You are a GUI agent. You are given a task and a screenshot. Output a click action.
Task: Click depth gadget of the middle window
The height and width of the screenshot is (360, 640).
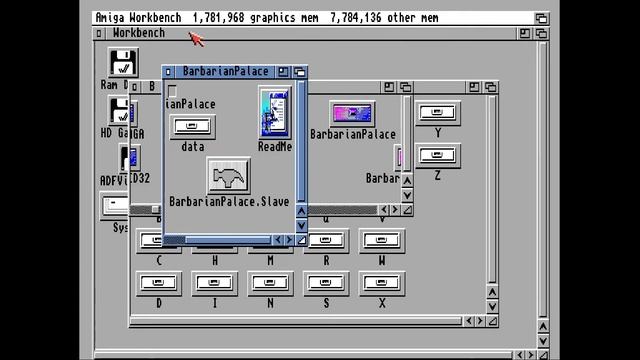pyautogui.click(x=405, y=87)
